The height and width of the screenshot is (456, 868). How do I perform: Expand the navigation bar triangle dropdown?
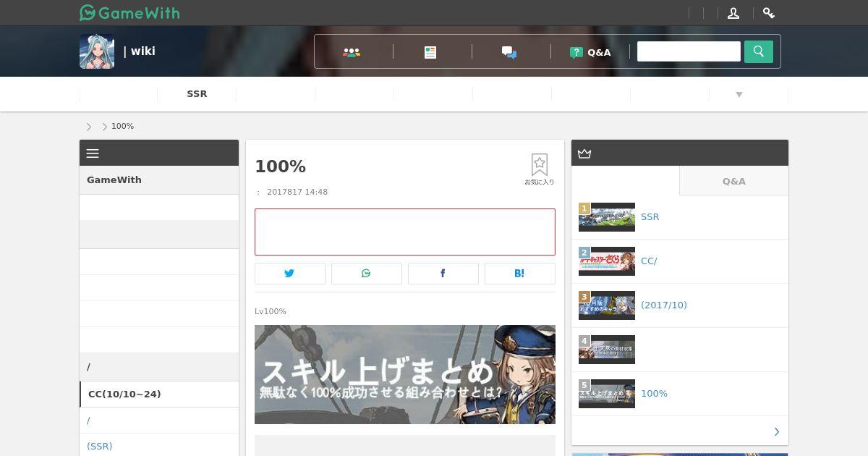(x=739, y=95)
